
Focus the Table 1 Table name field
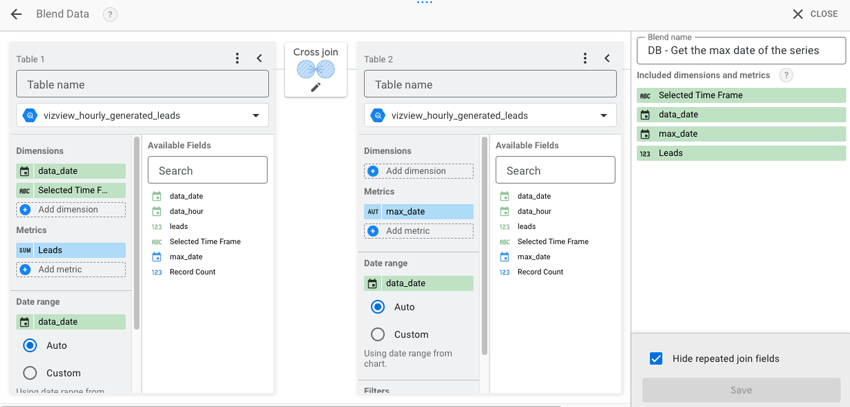click(x=143, y=85)
